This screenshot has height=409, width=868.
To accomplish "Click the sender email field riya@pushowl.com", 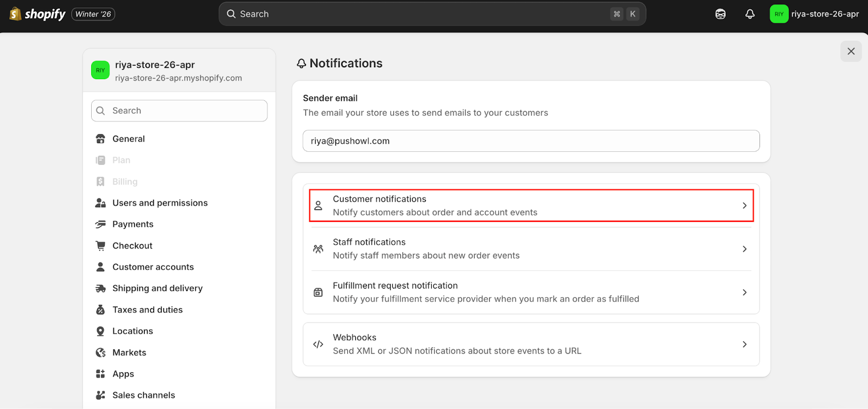I will pyautogui.click(x=531, y=141).
